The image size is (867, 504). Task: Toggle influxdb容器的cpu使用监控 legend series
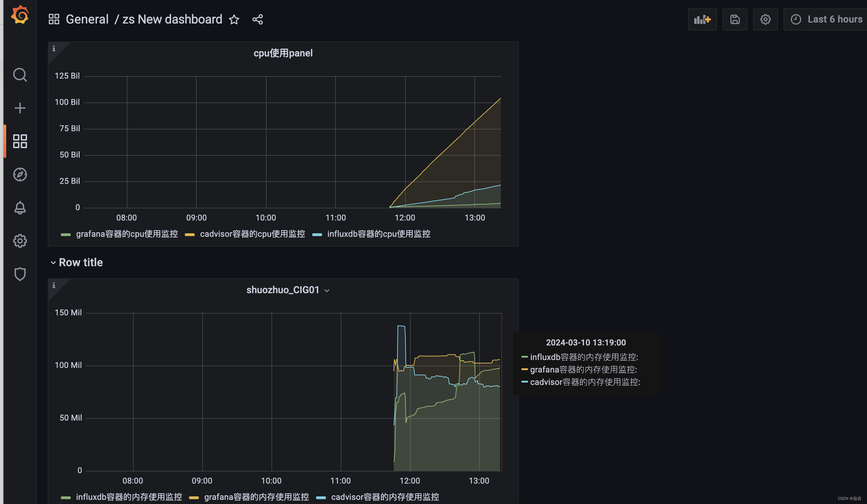click(379, 234)
